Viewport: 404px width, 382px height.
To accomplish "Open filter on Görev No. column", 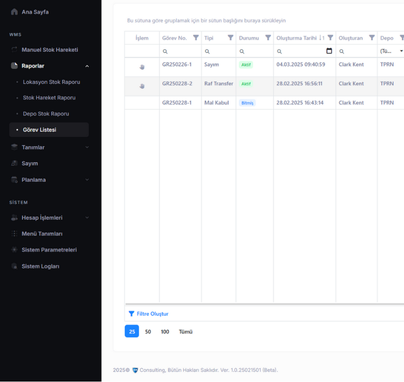I will pyautogui.click(x=196, y=38).
